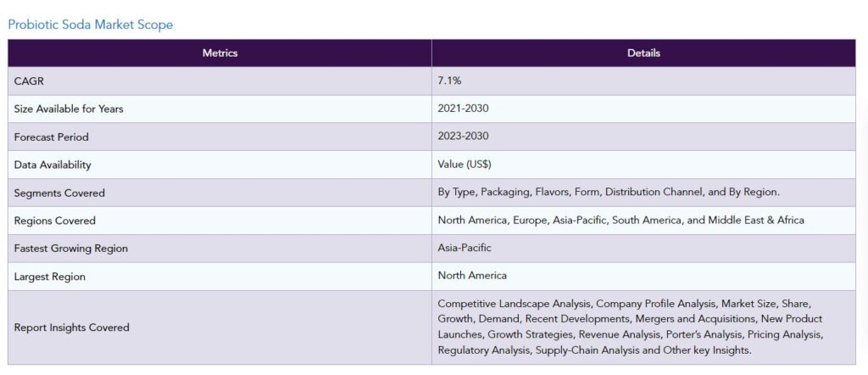Select the Forecast Period row label
The image size is (868, 375).
coord(51,137)
